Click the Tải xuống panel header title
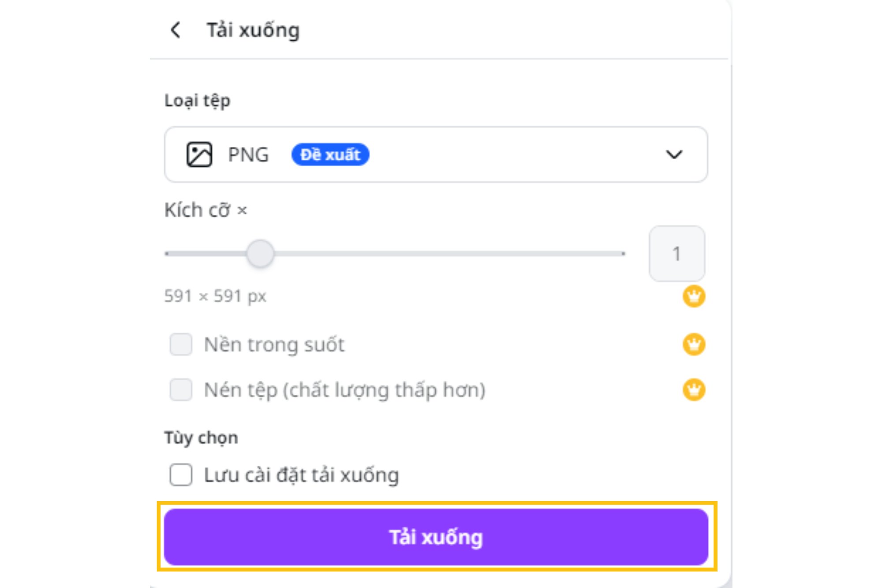 253,30
